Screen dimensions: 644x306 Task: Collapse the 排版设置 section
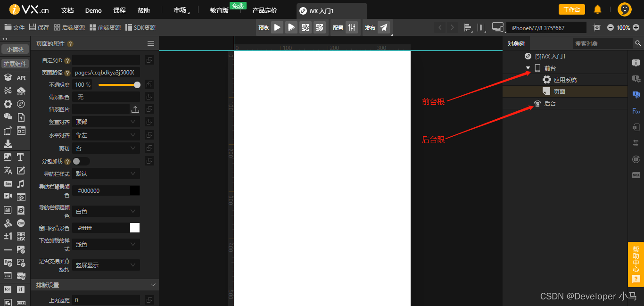pyautogui.click(x=152, y=285)
